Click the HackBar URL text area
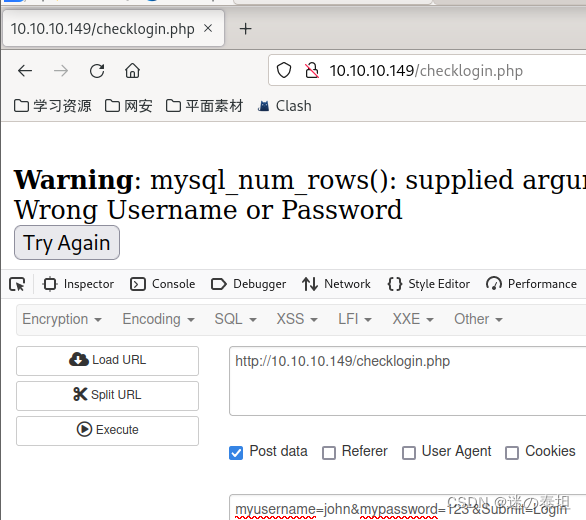This screenshot has height=520, width=586. (407, 381)
